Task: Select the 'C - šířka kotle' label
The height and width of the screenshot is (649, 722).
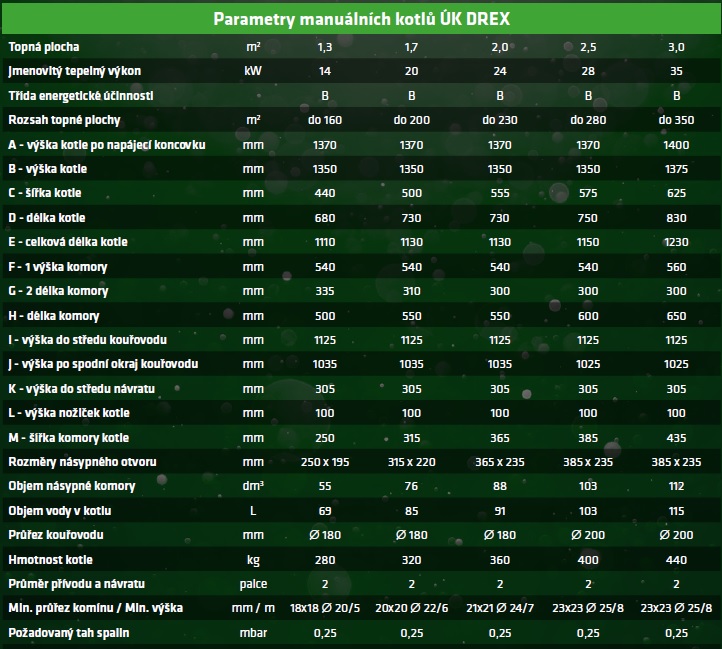Action: tap(45, 193)
